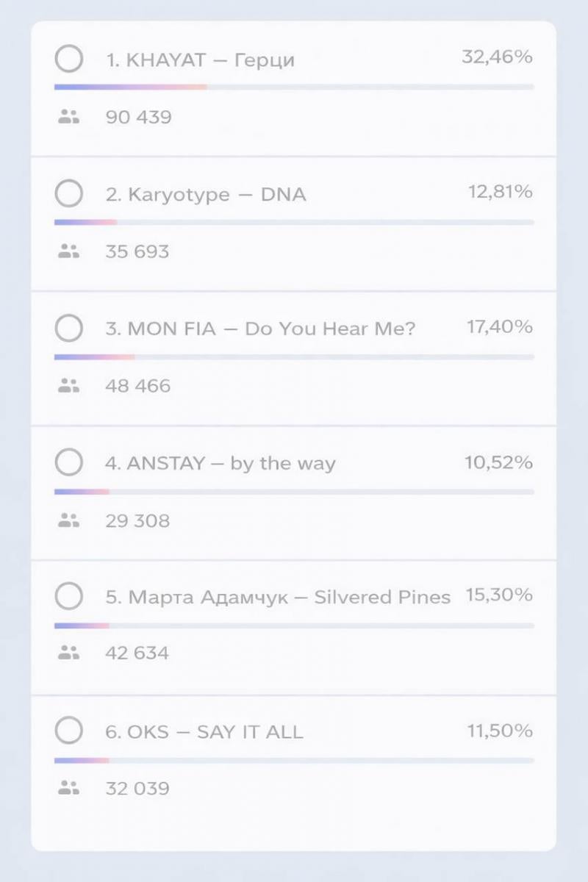The height and width of the screenshot is (882, 588).
Task: Click the Karyotype vote progress bar
Action: [x=294, y=222]
